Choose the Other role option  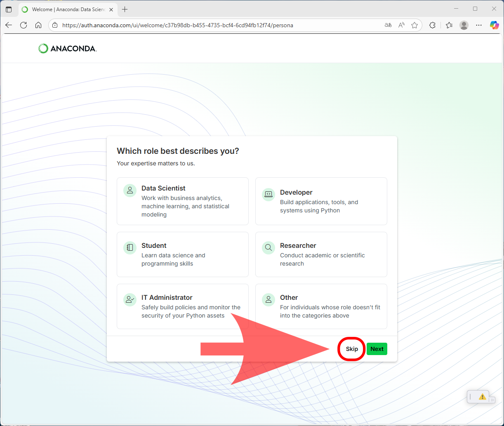321,306
